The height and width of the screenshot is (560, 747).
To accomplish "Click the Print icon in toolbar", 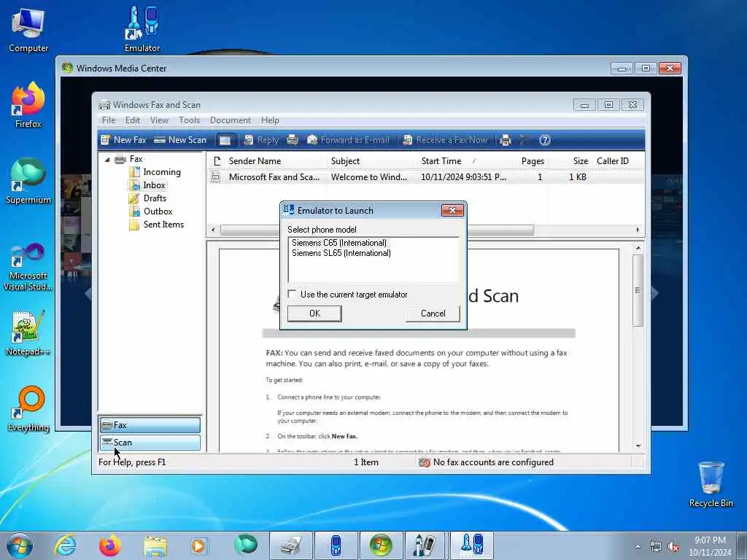I will pos(506,140).
